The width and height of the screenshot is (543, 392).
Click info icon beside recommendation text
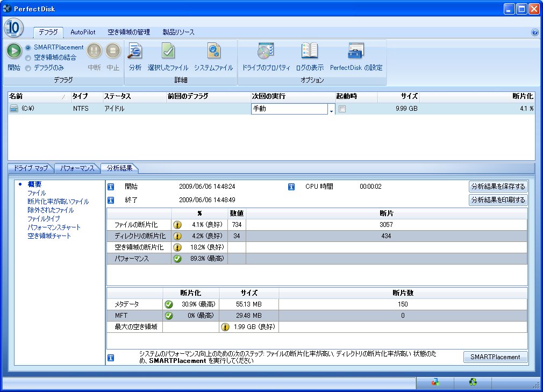(111, 358)
